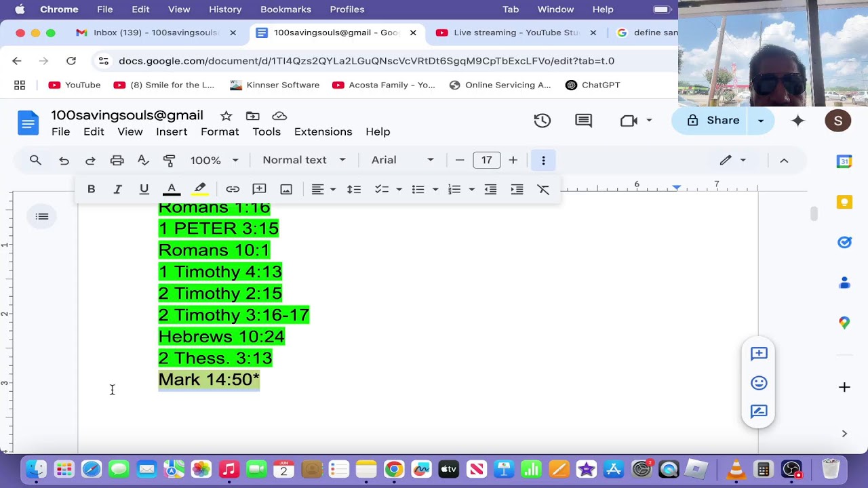Run spelling and grammar check
Viewport: 868px width, 488px height.
(143, 160)
